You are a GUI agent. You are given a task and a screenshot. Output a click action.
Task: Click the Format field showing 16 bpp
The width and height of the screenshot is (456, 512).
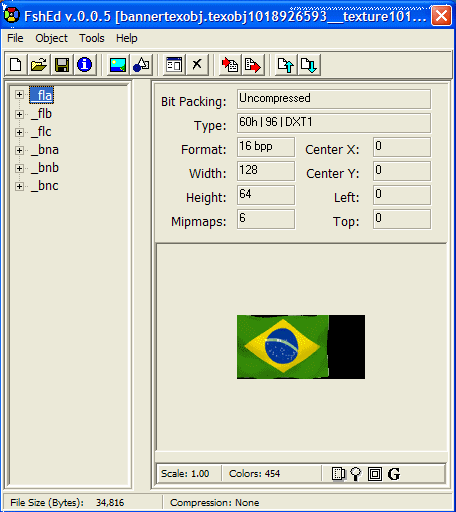[x=266, y=147]
